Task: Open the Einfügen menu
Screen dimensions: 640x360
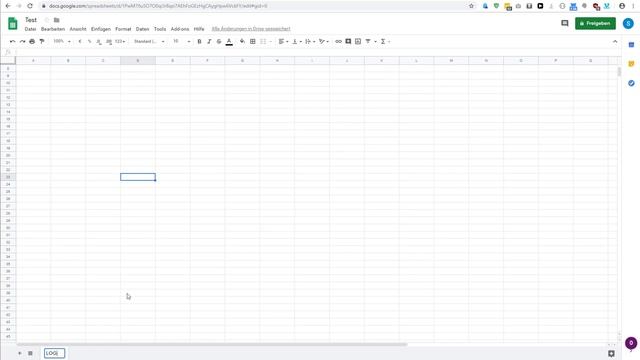Action: tap(101, 29)
